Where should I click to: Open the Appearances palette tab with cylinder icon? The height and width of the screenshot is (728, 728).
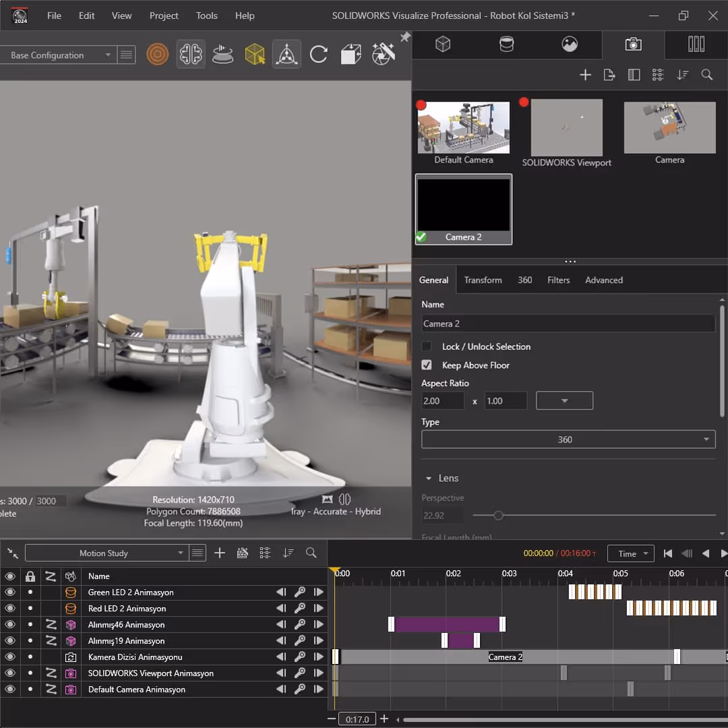pos(506,44)
